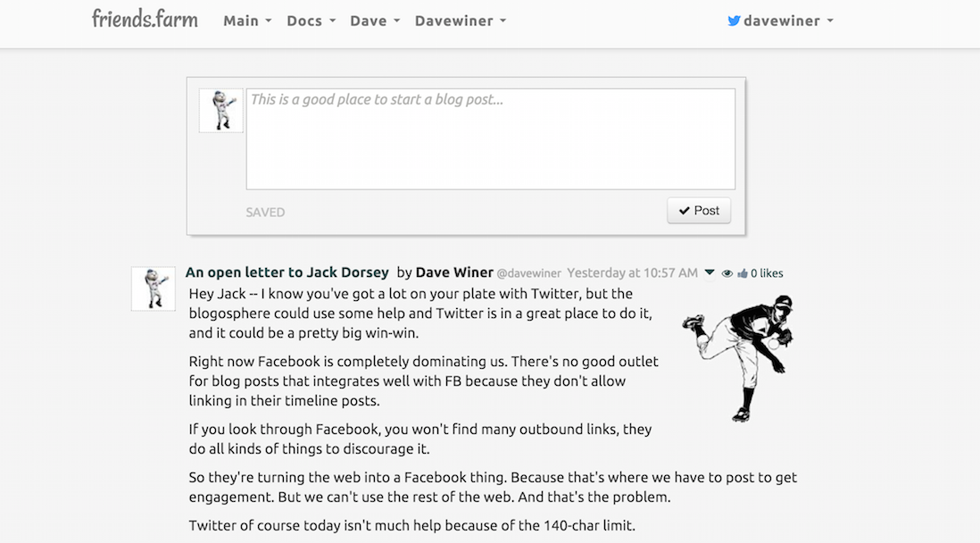Click the "Yesterday at 10:57 AM" timestamp
The width and height of the screenshot is (980, 543).
pyautogui.click(x=632, y=273)
